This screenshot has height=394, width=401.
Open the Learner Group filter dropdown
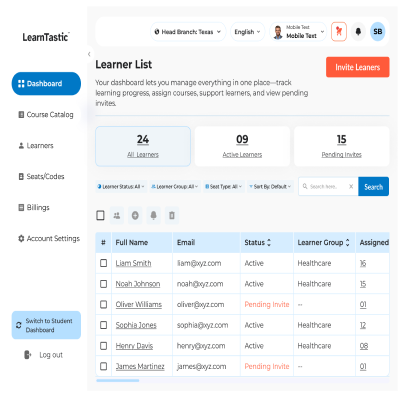click(x=175, y=187)
